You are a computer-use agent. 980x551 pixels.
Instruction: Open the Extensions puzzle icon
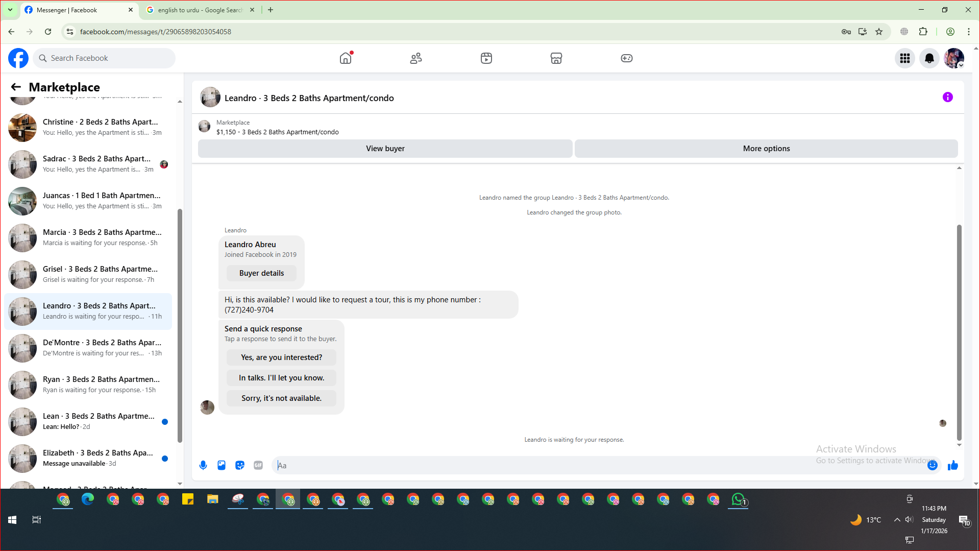[923, 32]
